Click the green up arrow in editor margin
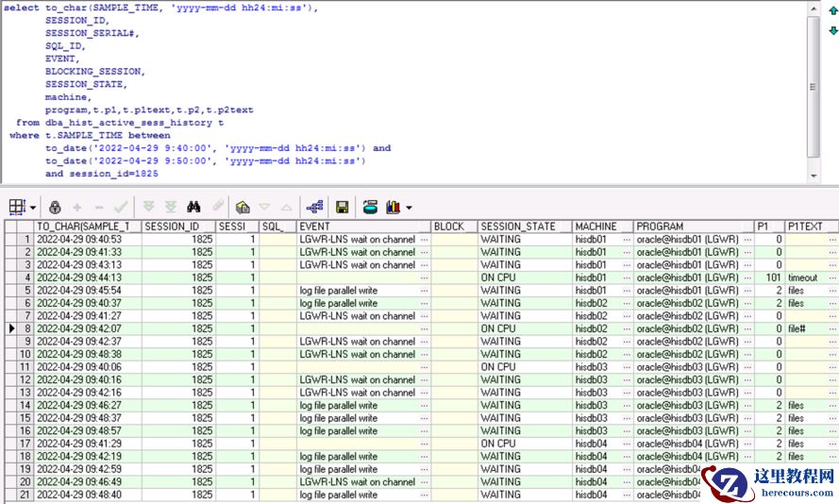The height and width of the screenshot is (504, 839). [x=832, y=10]
